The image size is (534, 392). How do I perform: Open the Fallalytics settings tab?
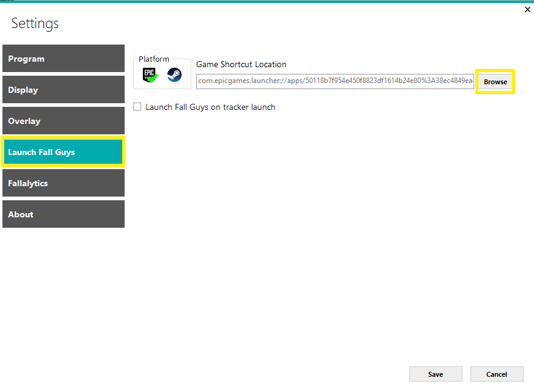click(64, 183)
